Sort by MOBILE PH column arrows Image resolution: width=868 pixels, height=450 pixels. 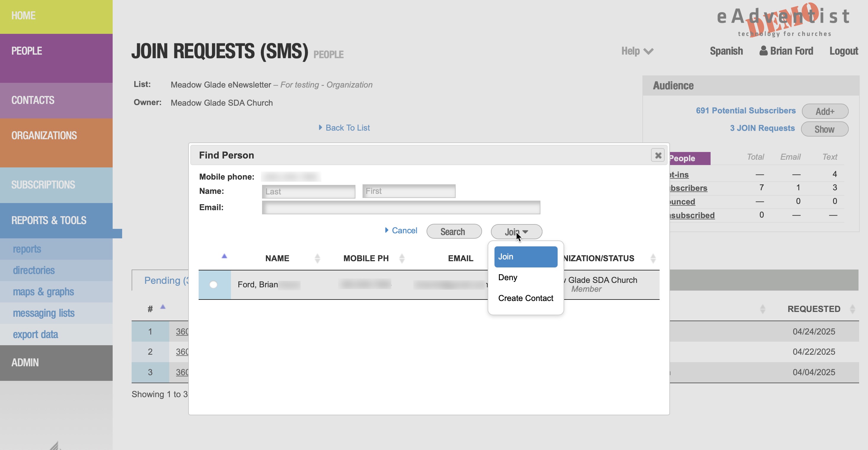(402, 259)
